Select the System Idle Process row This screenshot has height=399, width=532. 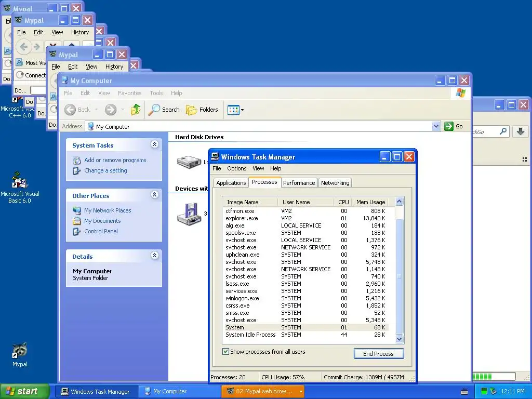[305, 335]
